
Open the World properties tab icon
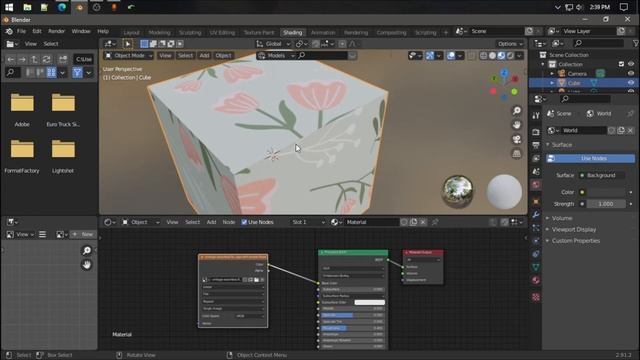(536, 185)
